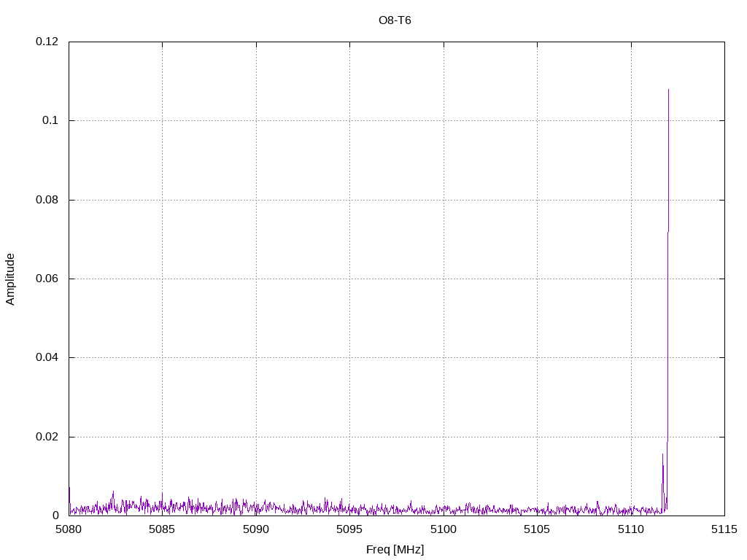Click the 5080 x-axis tick label
The width and height of the screenshot is (747, 560).
[69, 529]
